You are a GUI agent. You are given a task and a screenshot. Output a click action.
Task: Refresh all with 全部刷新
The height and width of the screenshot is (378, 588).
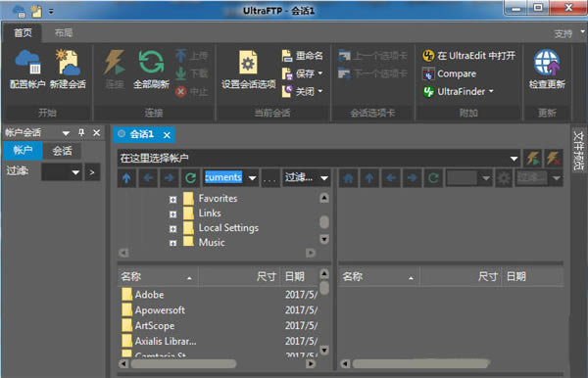point(151,70)
